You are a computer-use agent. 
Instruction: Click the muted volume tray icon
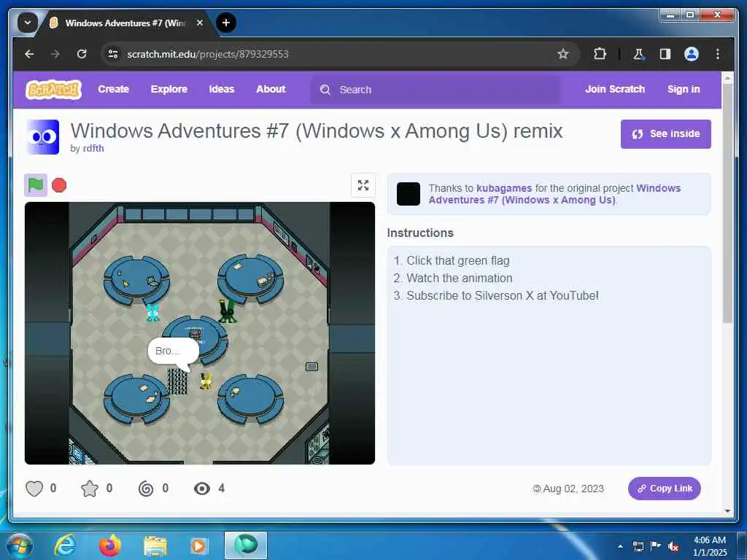pos(673,547)
